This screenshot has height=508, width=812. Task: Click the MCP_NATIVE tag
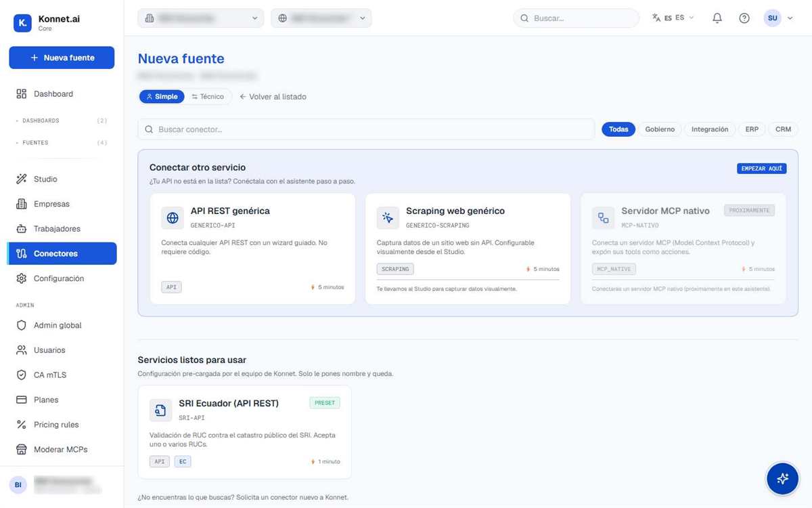pyautogui.click(x=614, y=269)
